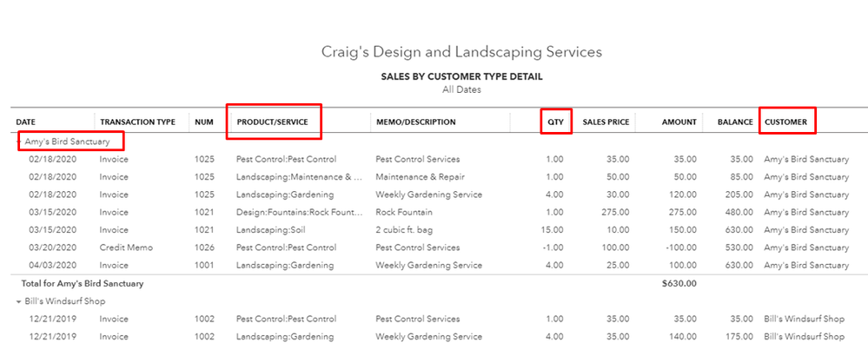Viewport: 868px width, 356px height.
Task: Click the -1.00 quantity cell
Action: point(553,247)
